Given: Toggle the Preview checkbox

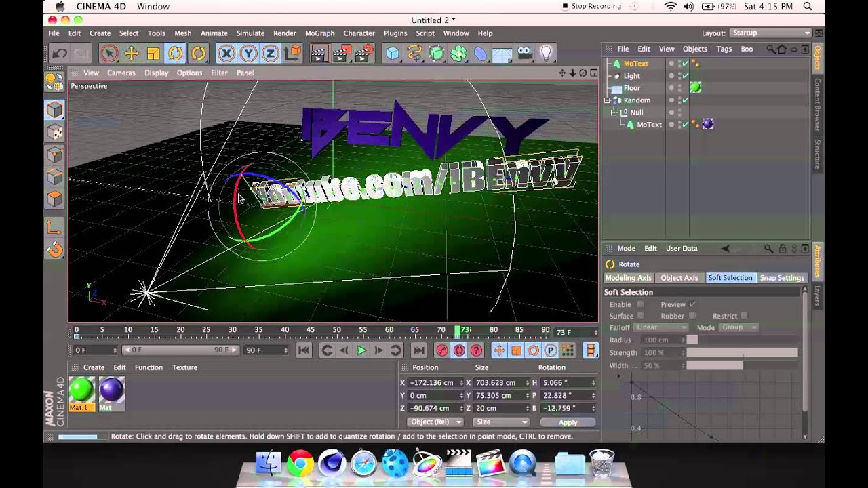Looking at the screenshot, I should pyautogui.click(x=692, y=305).
